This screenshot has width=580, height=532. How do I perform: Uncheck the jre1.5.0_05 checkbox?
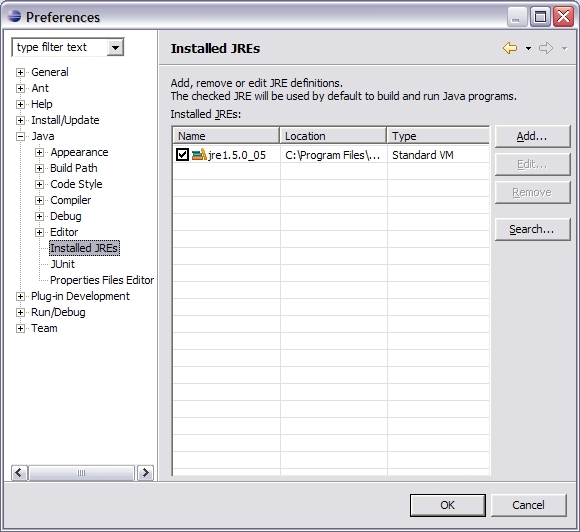coord(182,155)
